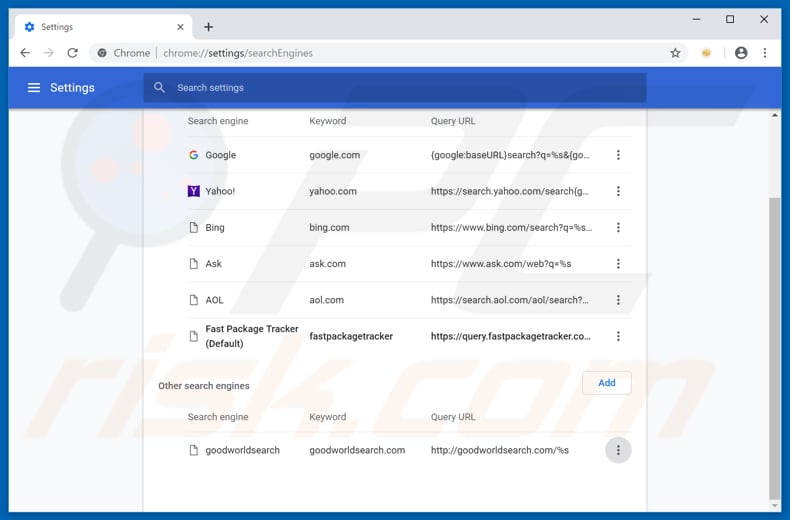
Task: Select the keyword fastpackagetracker
Action: coord(351,336)
